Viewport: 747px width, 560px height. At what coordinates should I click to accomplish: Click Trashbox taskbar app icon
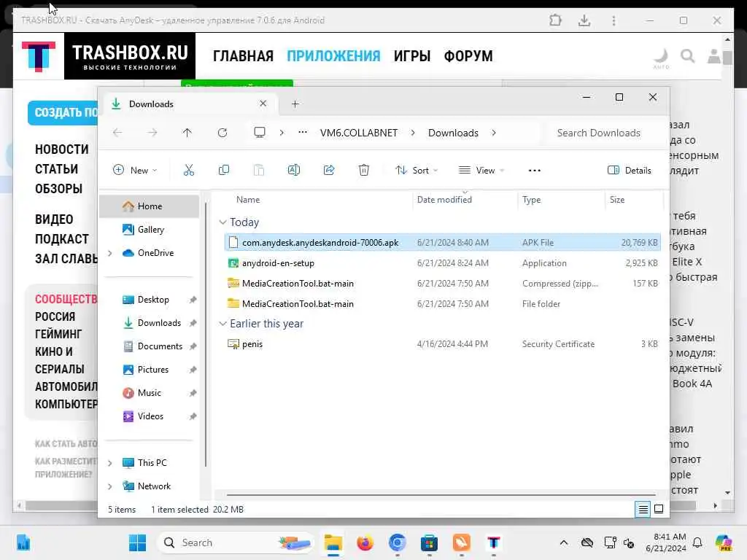pyautogui.click(x=494, y=542)
